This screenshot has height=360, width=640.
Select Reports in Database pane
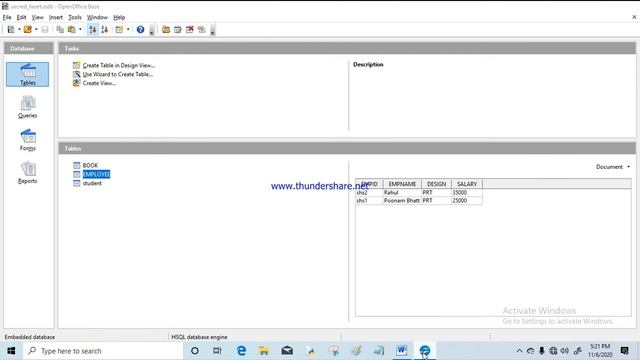coord(27,172)
